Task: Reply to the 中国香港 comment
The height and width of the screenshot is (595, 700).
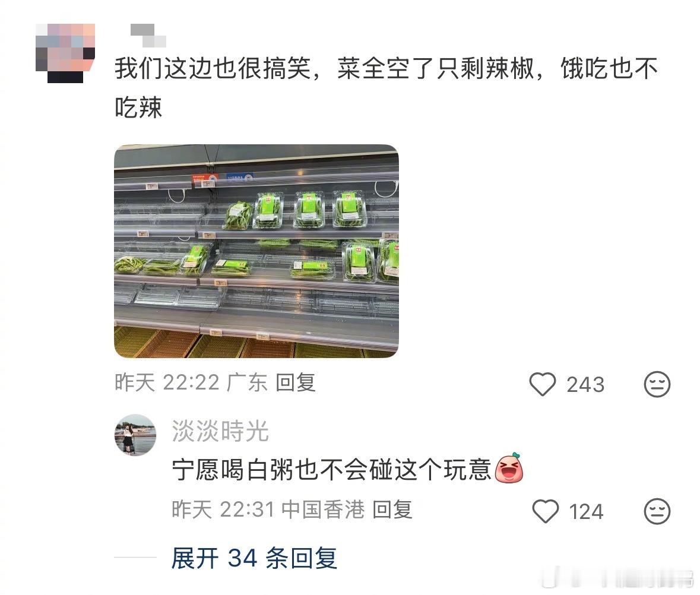Action: pyautogui.click(x=392, y=509)
